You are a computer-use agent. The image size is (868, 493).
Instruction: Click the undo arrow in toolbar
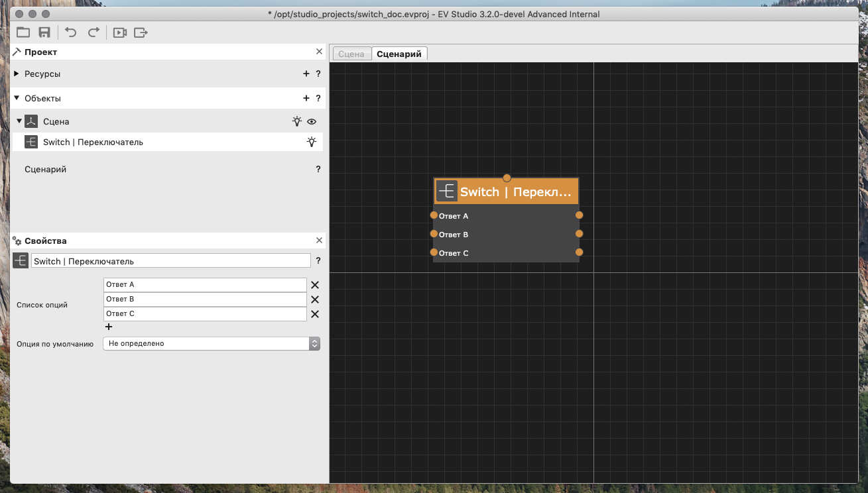(x=71, y=32)
